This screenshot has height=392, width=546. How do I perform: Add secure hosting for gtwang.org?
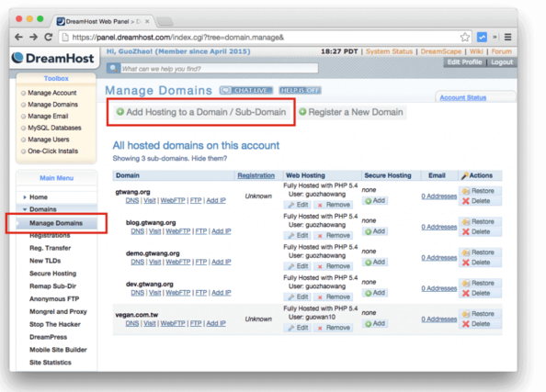point(375,201)
